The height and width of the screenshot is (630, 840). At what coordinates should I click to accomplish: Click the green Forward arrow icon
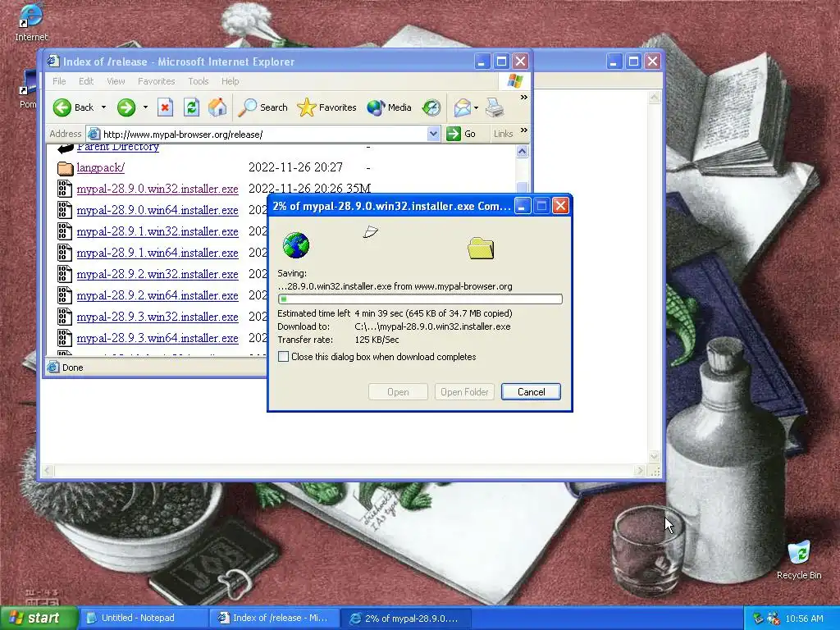click(x=126, y=107)
